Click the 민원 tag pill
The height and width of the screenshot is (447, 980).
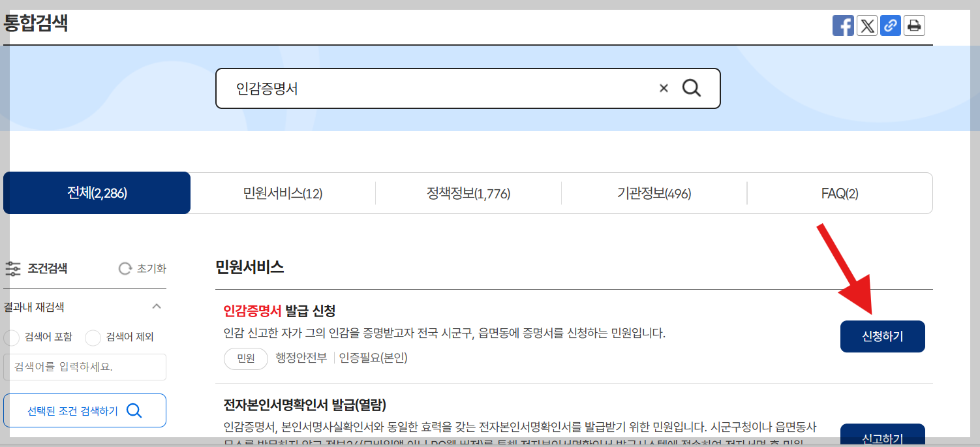(246, 358)
